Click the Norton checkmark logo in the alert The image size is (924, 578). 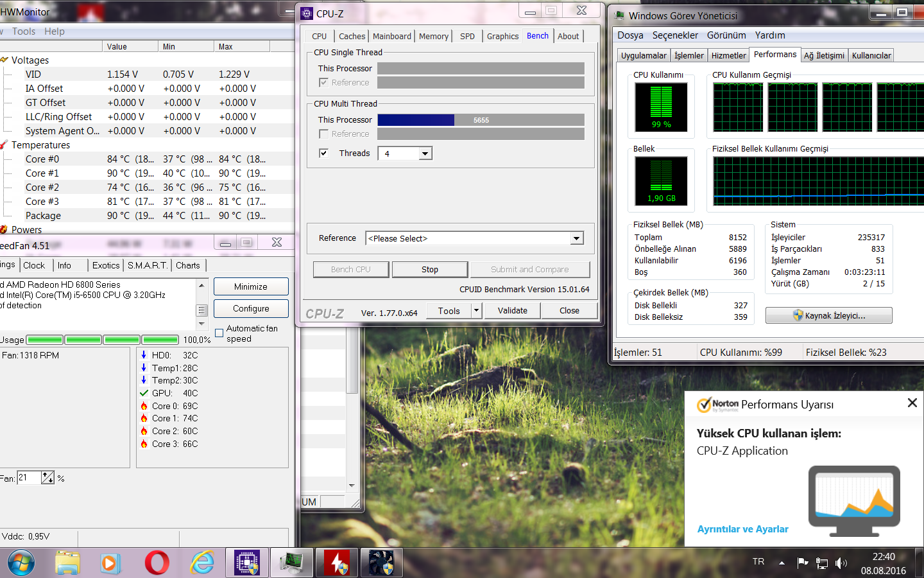point(704,405)
